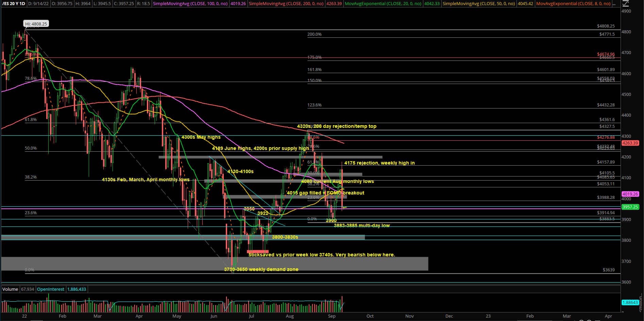
Task: Select the '4300s May highs' annotation
Action: click(x=201, y=137)
